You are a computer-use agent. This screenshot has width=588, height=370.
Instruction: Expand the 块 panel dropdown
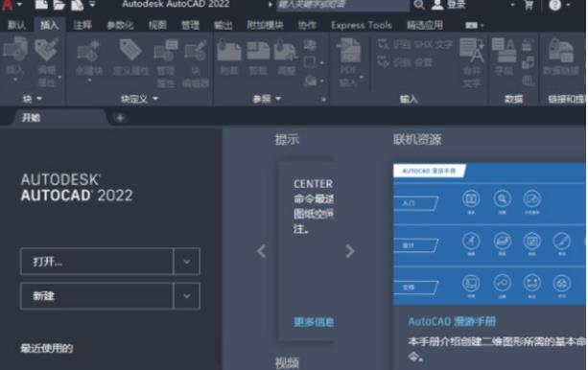(39, 98)
